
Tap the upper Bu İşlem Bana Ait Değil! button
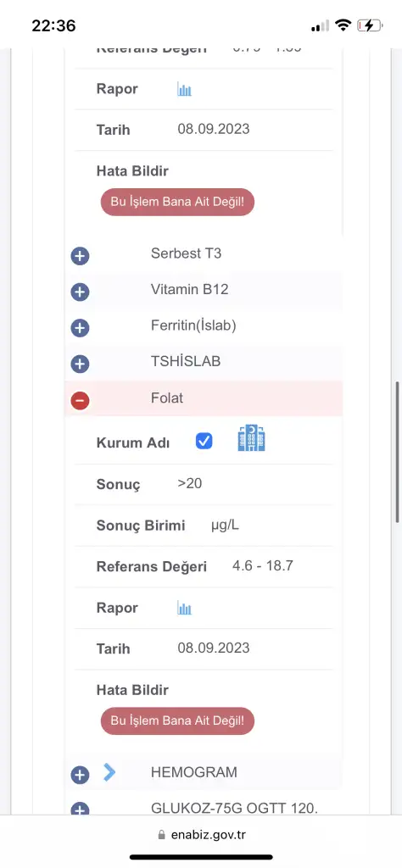point(177,202)
